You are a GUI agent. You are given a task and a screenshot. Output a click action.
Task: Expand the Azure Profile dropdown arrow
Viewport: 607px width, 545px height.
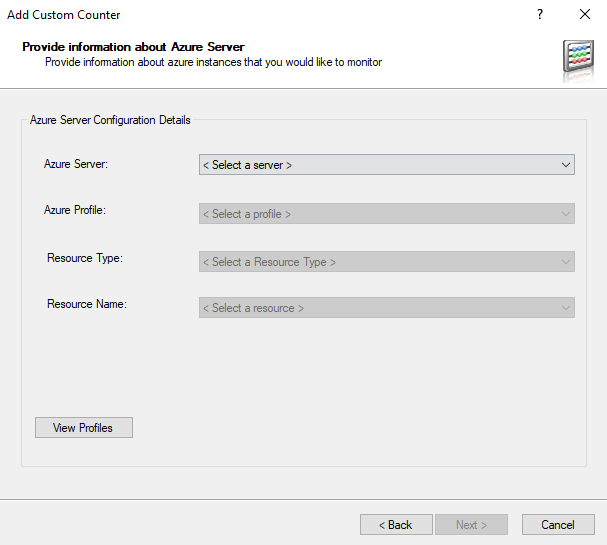tap(566, 214)
